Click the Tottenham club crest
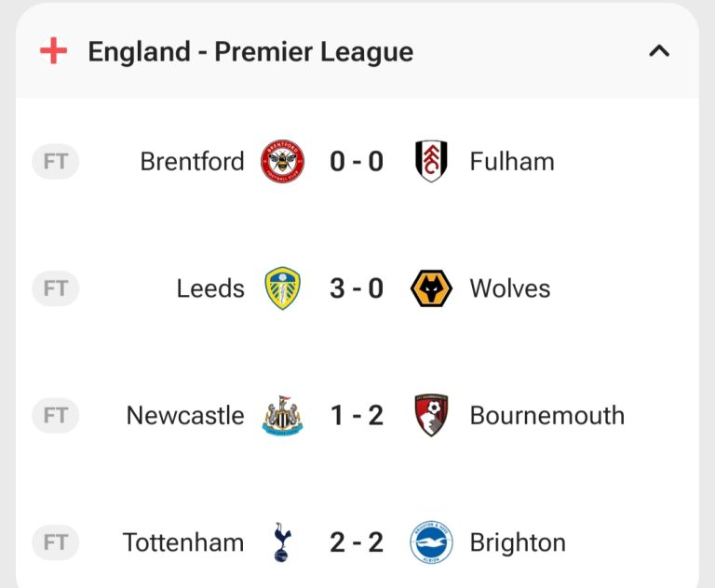This screenshot has height=588, width=715. [280, 542]
